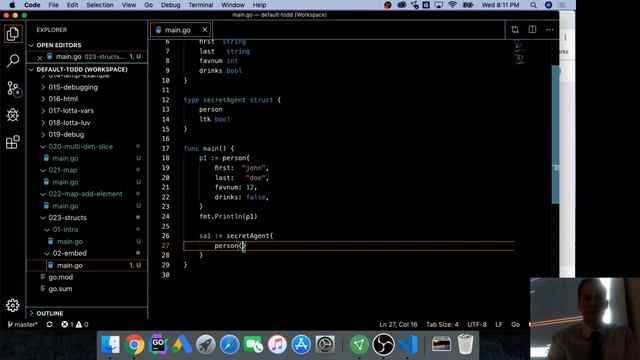The height and width of the screenshot is (360, 640).
Task: Open GoLand from the dock
Action: (x=158, y=344)
